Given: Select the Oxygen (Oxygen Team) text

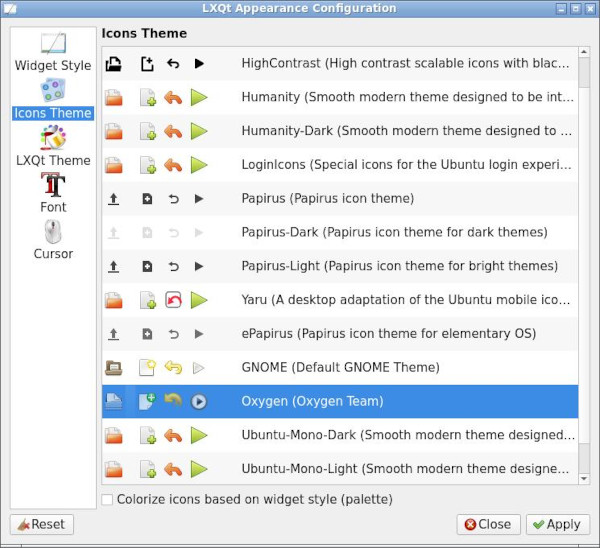Looking at the screenshot, I should 312,401.
